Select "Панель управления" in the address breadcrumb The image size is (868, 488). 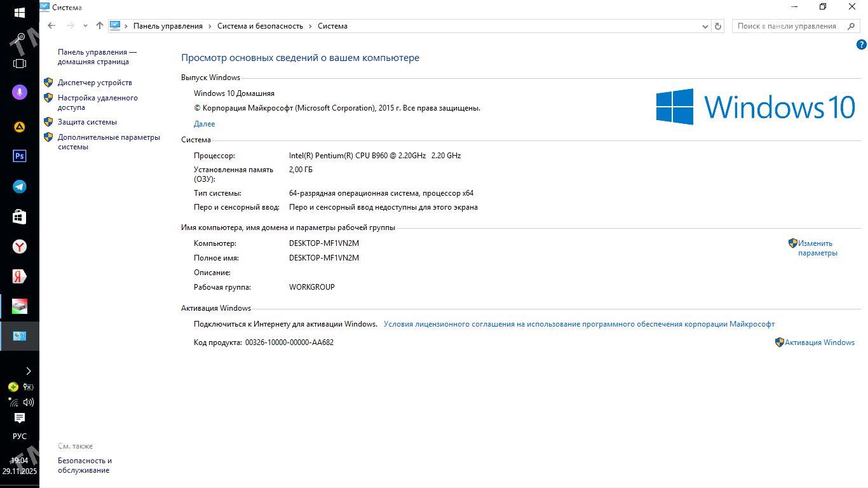[168, 26]
